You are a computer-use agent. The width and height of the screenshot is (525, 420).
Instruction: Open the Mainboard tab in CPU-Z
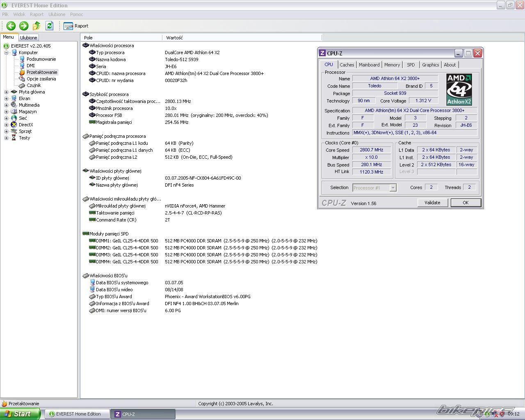tap(369, 65)
